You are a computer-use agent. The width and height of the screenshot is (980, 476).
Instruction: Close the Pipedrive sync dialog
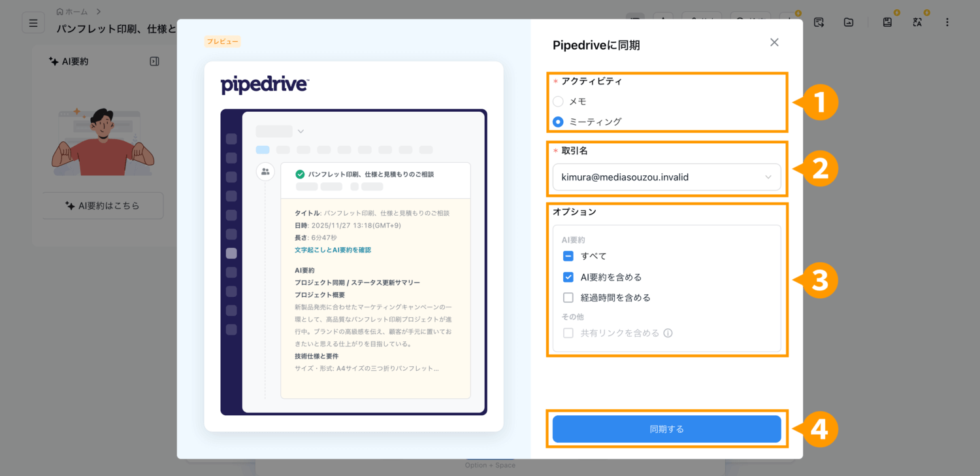[774, 42]
